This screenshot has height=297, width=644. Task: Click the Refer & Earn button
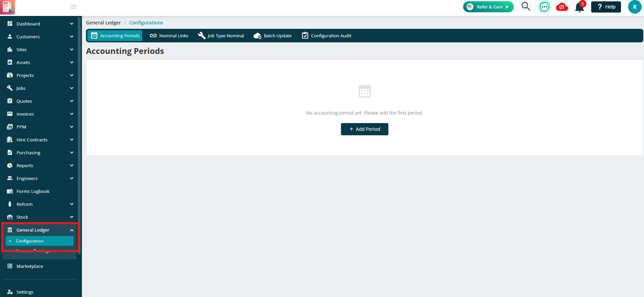488,7
